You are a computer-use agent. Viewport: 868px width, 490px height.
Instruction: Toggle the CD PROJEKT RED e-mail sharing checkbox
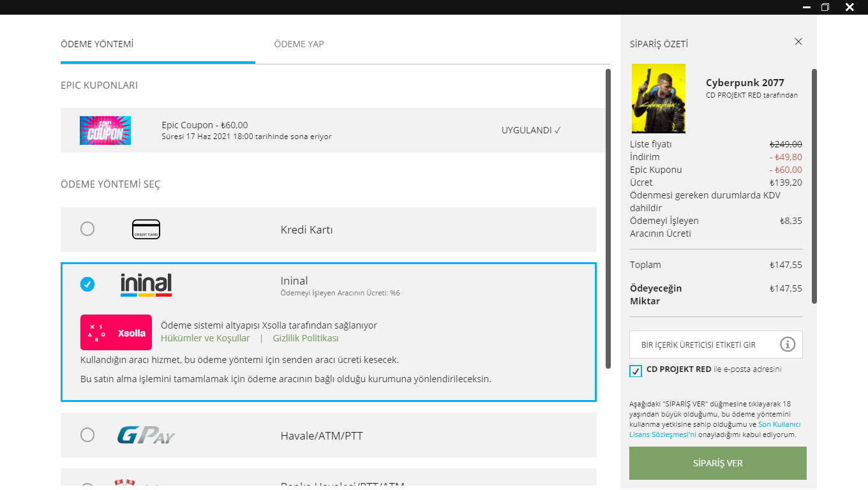[636, 371]
